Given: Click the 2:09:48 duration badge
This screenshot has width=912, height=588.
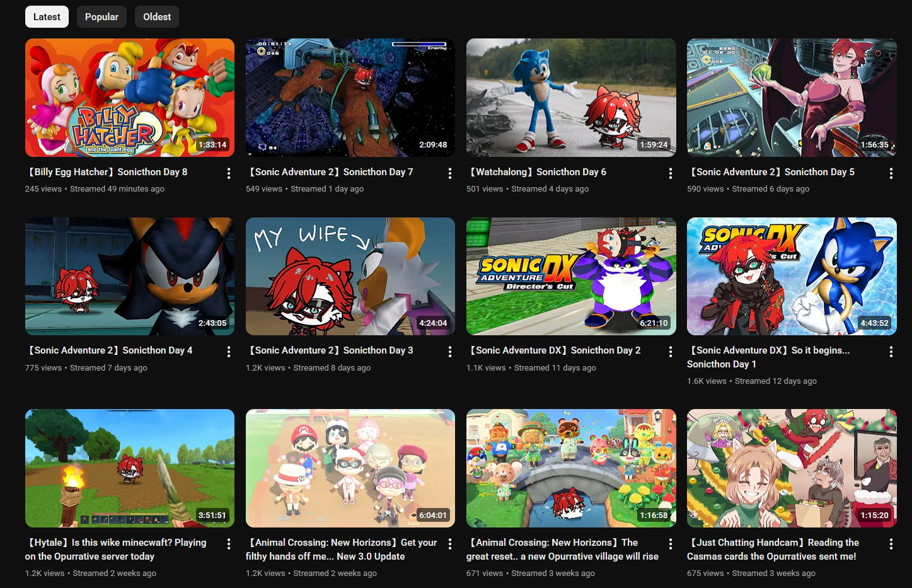Looking at the screenshot, I should (x=433, y=145).
